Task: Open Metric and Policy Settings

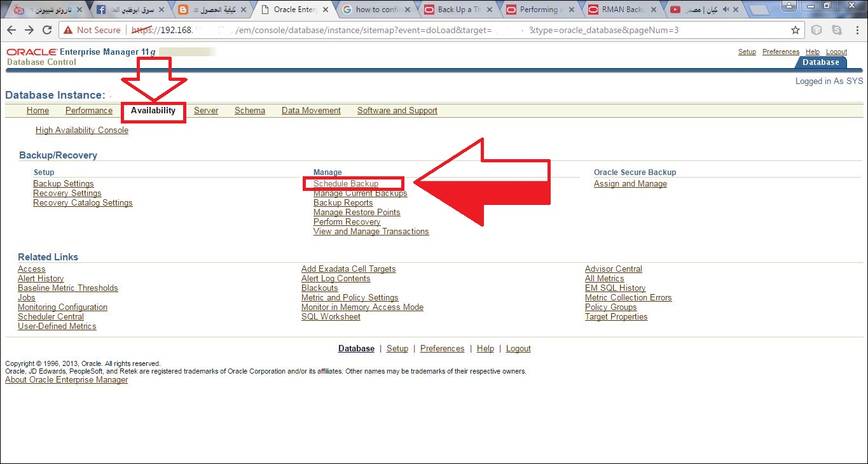Action: pyautogui.click(x=350, y=298)
